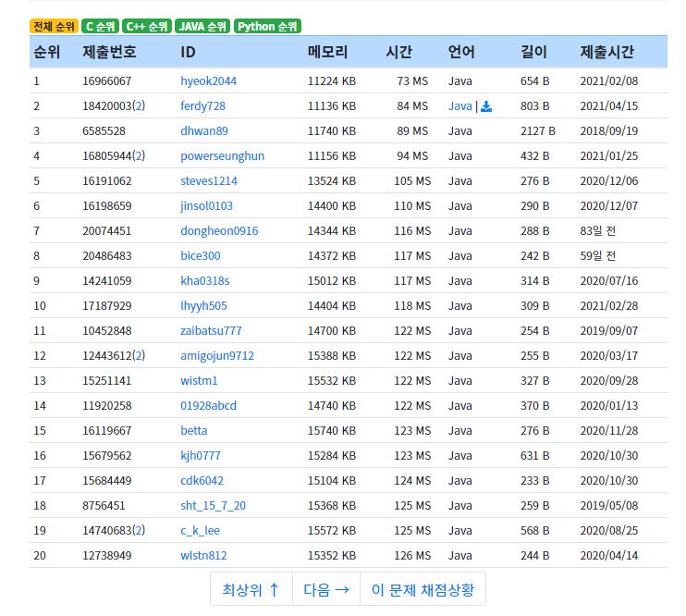686x616 pixels.
Task: Switch to the C++ 순위 tab
Action: (x=147, y=26)
